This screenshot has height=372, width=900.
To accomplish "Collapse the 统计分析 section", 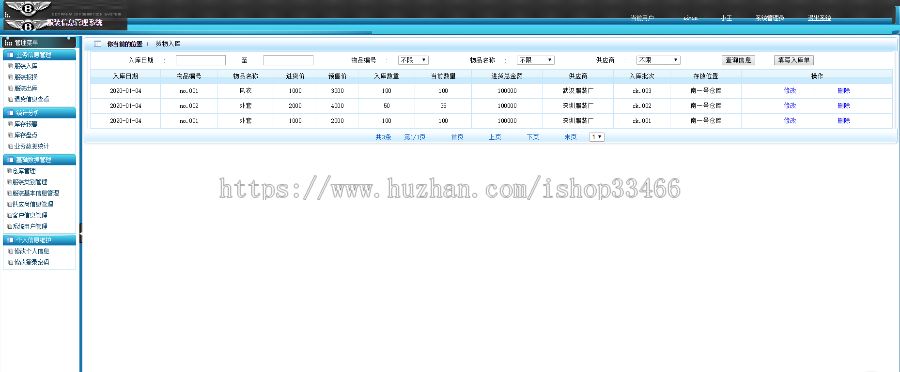I will tap(39, 113).
